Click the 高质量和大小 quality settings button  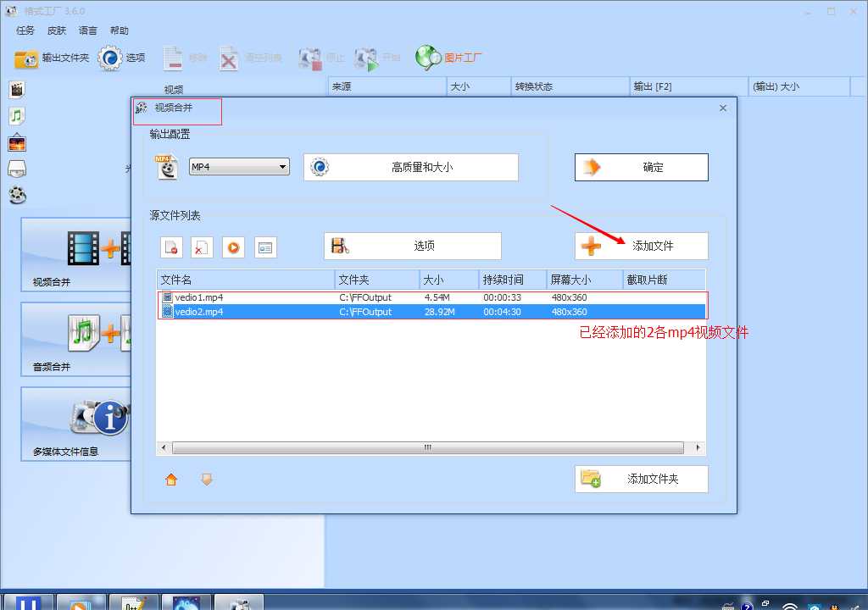[x=411, y=167]
